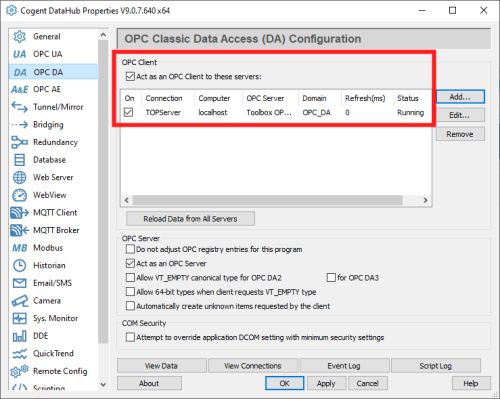Image resolution: width=500 pixels, height=399 pixels.
Task: Go to the Redundancy section
Action: click(x=55, y=142)
